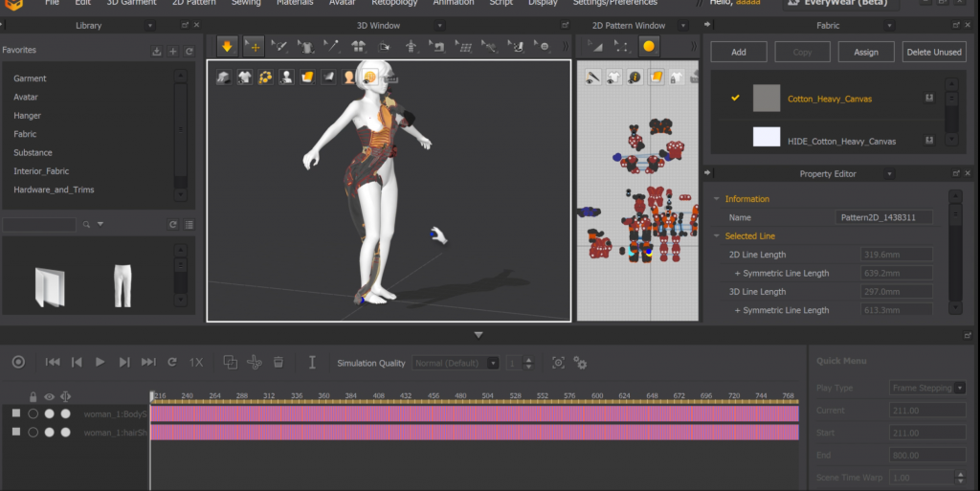The width and height of the screenshot is (980, 491).
Task: Toggle the square checkbox for woman_1:hairSh track
Action: click(16, 432)
